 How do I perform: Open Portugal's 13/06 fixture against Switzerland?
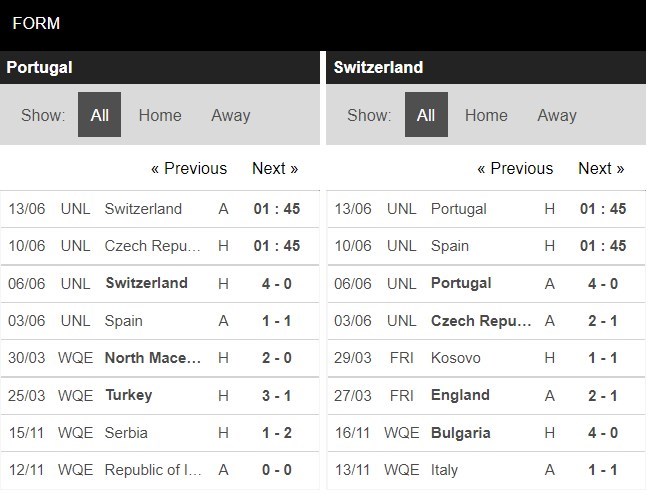[160, 209]
